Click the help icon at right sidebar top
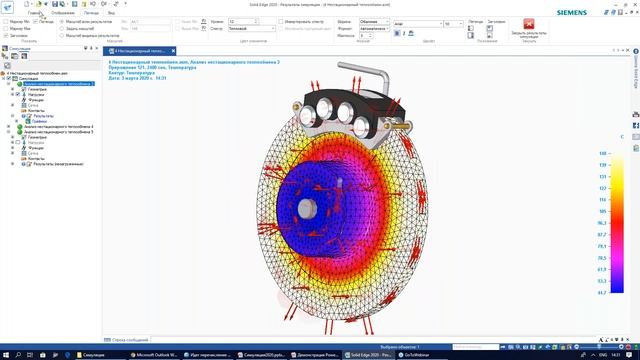 point(636,51)
